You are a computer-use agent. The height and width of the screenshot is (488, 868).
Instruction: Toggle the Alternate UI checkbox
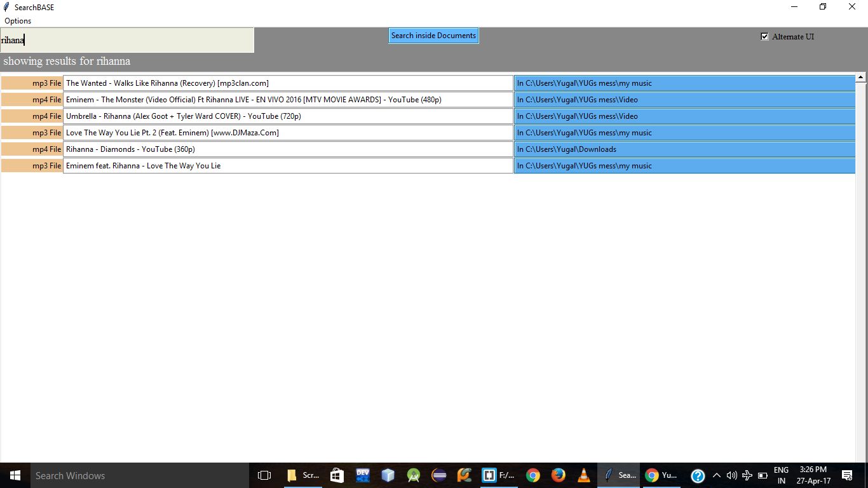pyautogui.click(x=764, y=37)
